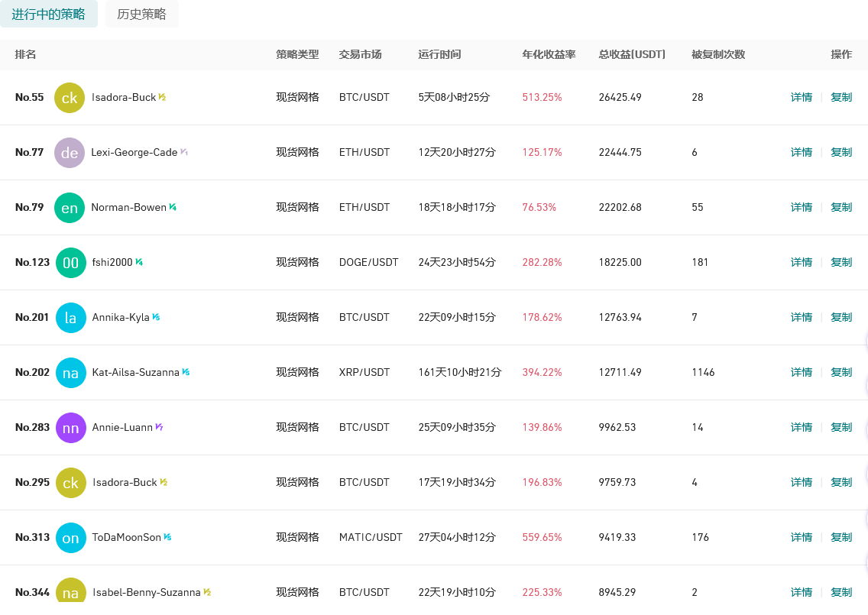The width and height of the screenshot is (868, 615).
Task: Click the la avatar of Annika-Kyla
Action: pos(71,317)
